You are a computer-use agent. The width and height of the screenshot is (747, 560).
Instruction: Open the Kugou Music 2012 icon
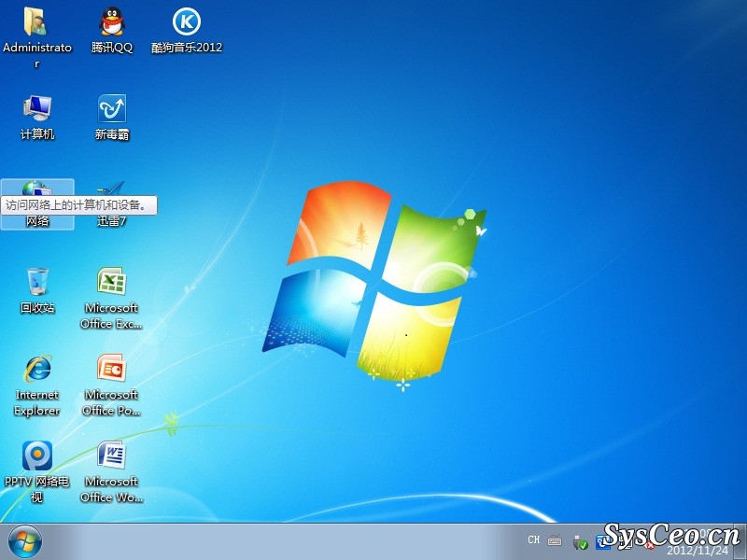click(x=186, y=30)
